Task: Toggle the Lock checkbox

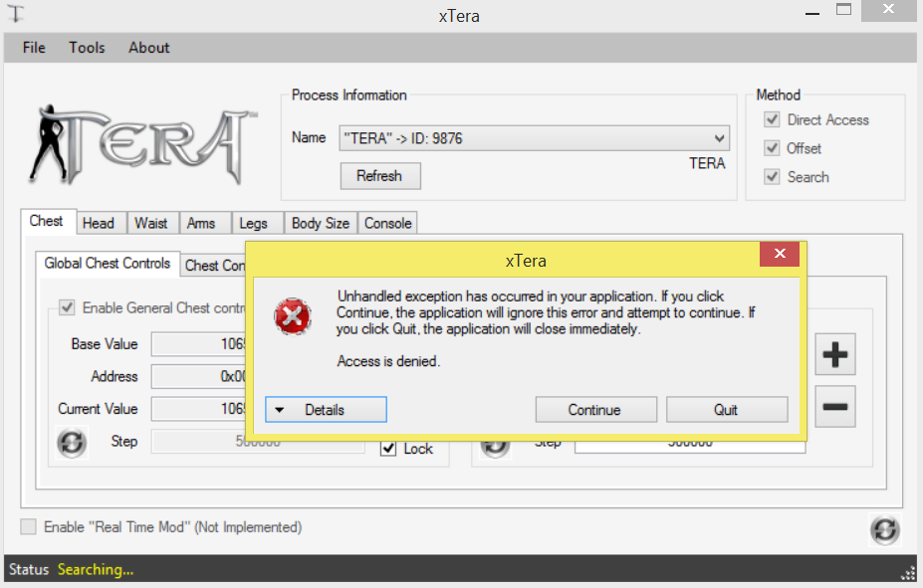Action: click(389, 449)
